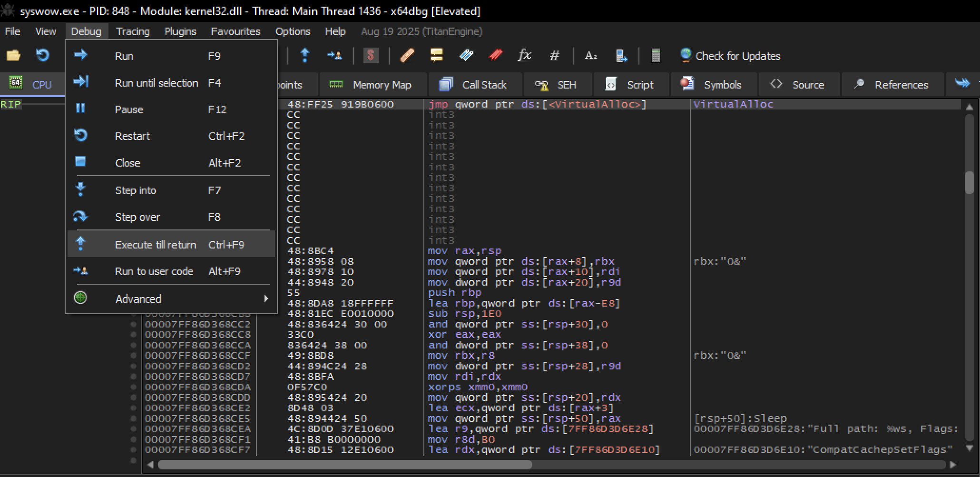The width and height of the screenshot is (980, 477).
Task: Select the jmp qword ptr VirtualAlloc instruction
Action: click(538, 104)
